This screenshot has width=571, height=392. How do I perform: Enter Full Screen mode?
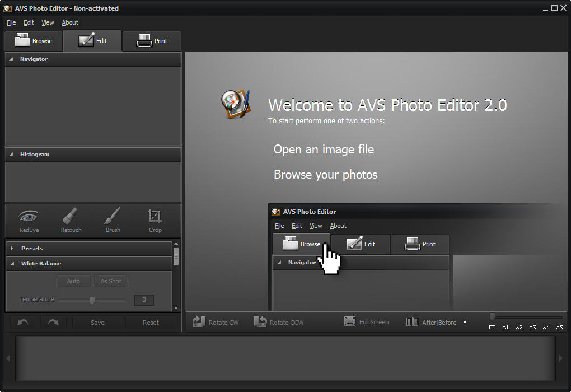[x=366, y=321]
